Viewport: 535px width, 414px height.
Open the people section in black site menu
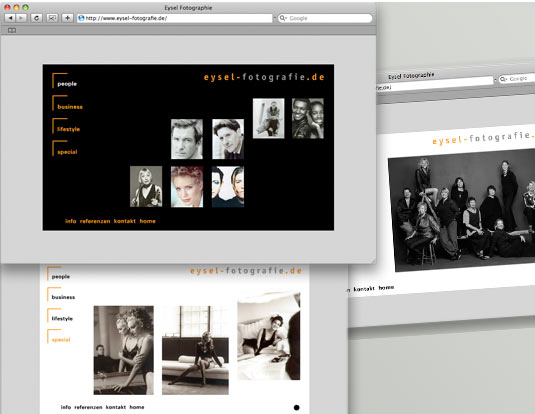67,84
